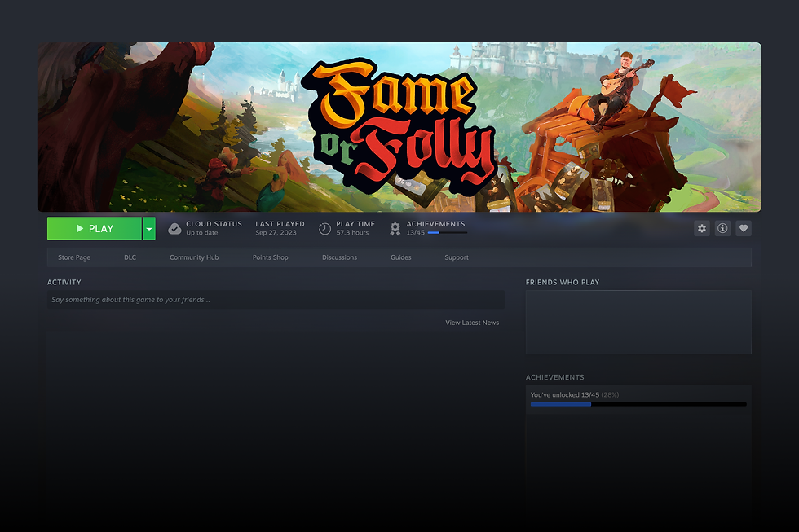Click the "Up to date" cloud status text
Viewport: 799px width, 532px height.
click(202, 233)
